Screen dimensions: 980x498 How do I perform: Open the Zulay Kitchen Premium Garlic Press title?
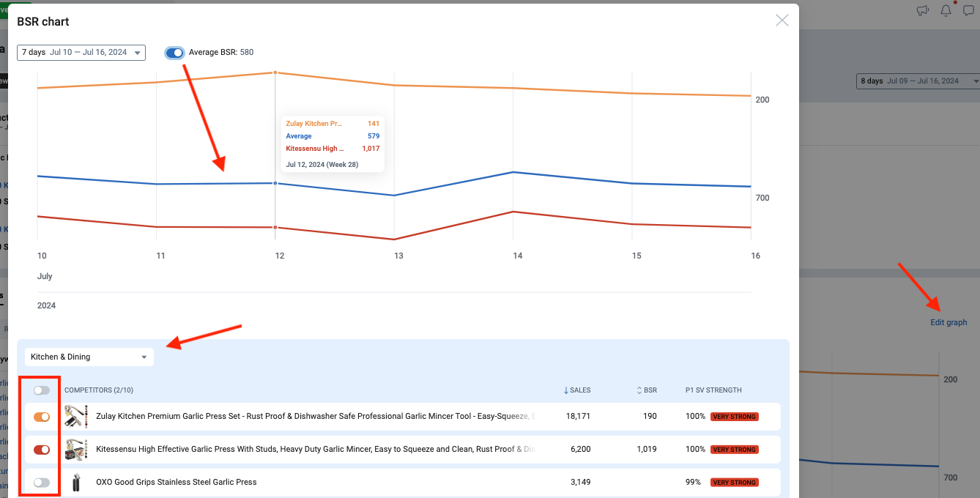pyautogui.click(x=316, y=416)
